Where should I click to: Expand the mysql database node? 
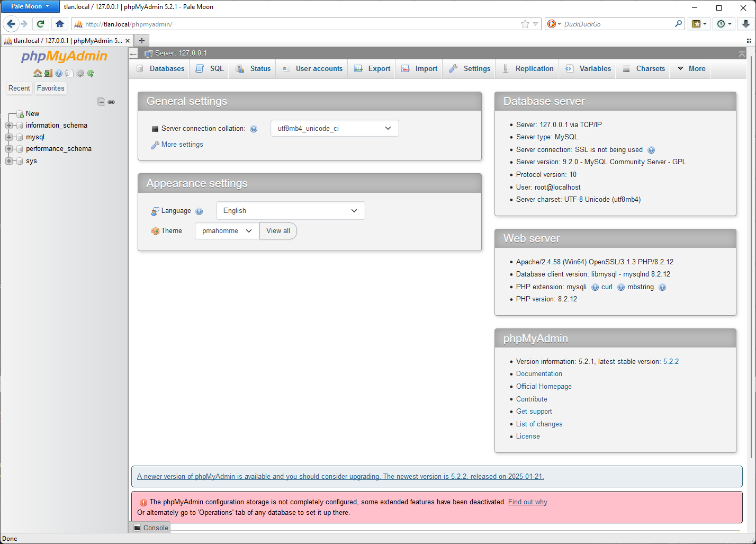click(x=9, y=137)
